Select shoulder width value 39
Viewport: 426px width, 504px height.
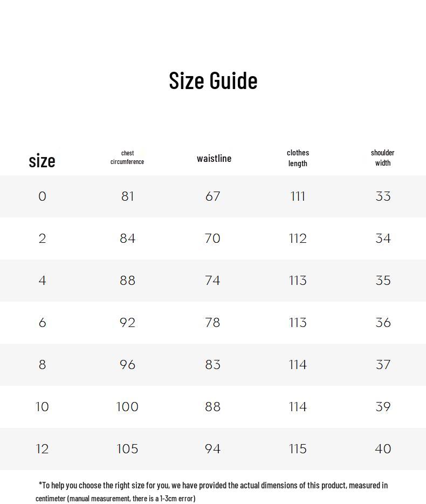click(x=383, y=407)
